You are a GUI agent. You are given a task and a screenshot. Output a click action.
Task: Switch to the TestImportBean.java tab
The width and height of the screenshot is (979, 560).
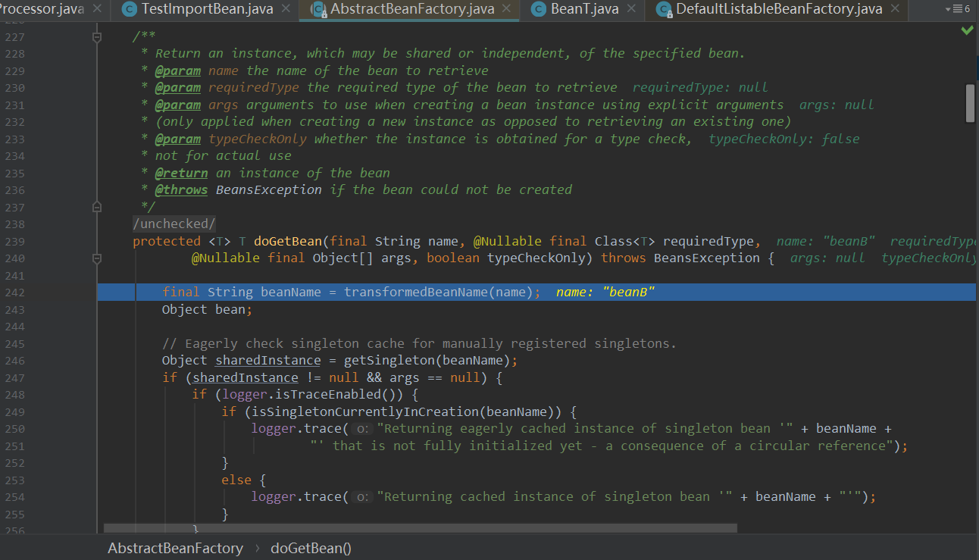[207, 9]
